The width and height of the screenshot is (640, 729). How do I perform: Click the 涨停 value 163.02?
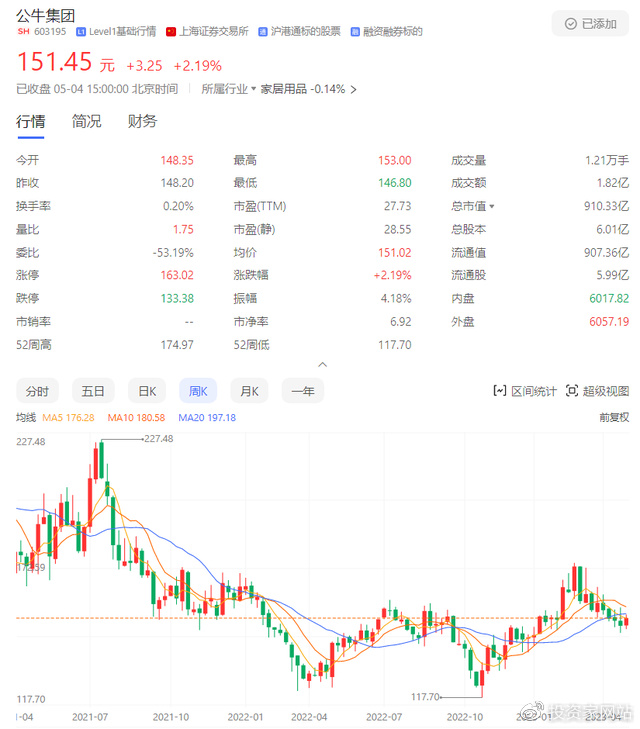click(177, 275)
